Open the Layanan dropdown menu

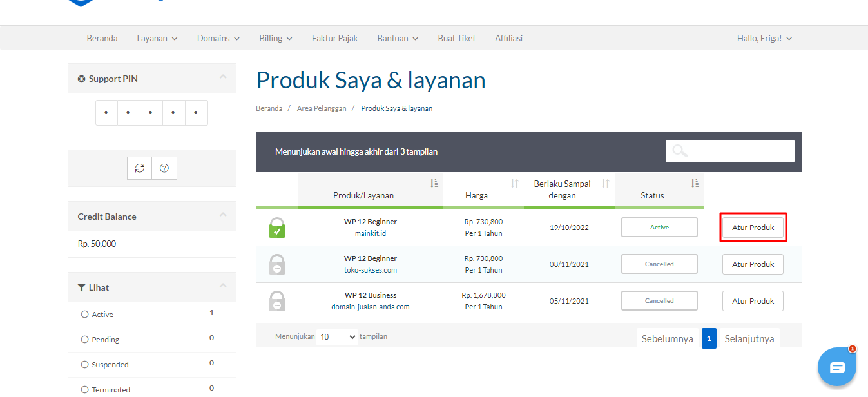click(157, 38)
